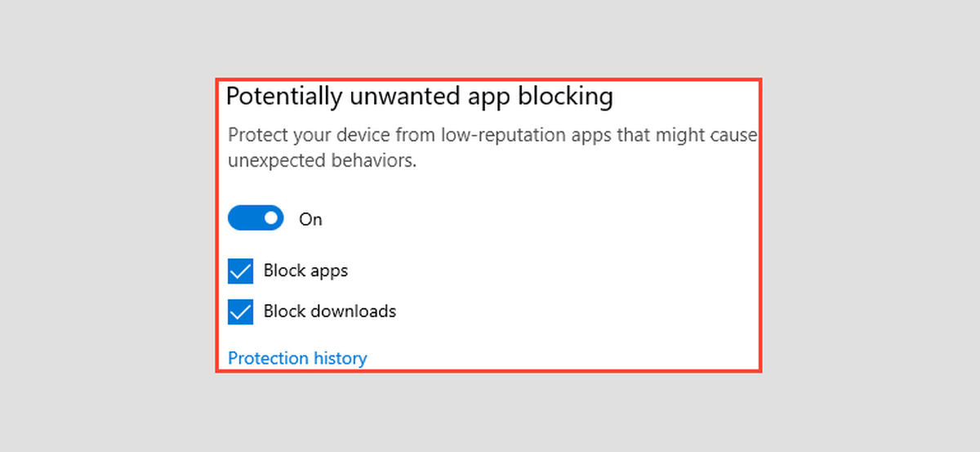This screenshot has width=980, height=452.
Task: Click the 'Protect your device' description text
Action: pyautogui.click(x=492, y=148)
